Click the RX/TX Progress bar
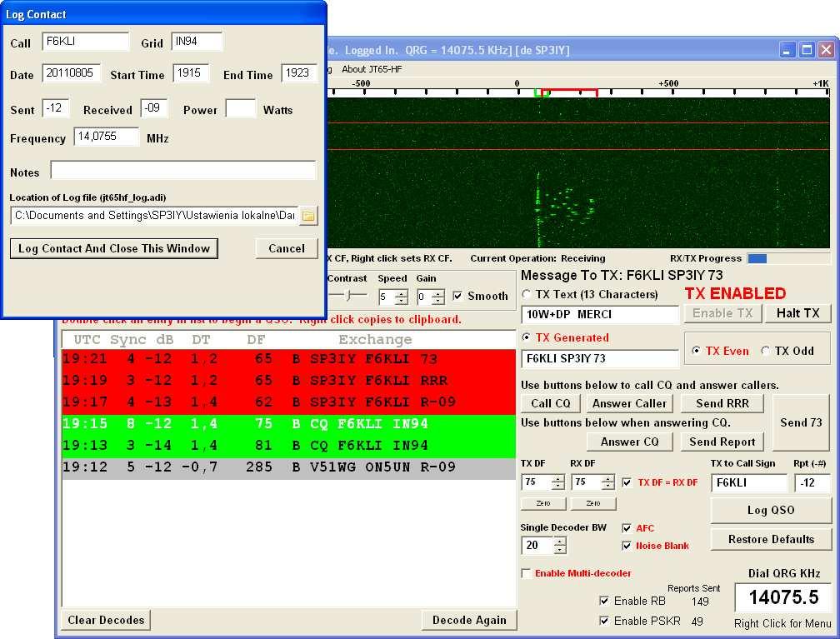840x639 pixels. [788, 259]
